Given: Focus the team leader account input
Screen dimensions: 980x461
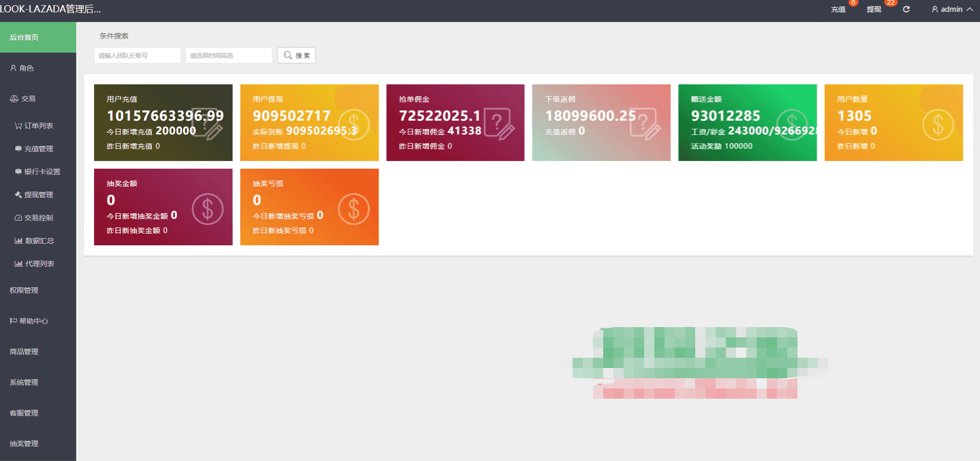Looking at the screenshot, I should coord(137,55).
